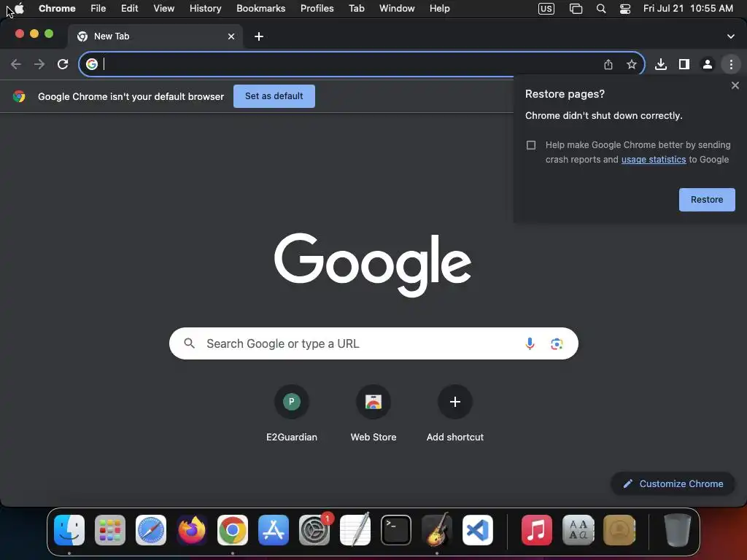Screen dimensions: 747x560
Task: Click the Set as default button
Action: tap(274, 96)
